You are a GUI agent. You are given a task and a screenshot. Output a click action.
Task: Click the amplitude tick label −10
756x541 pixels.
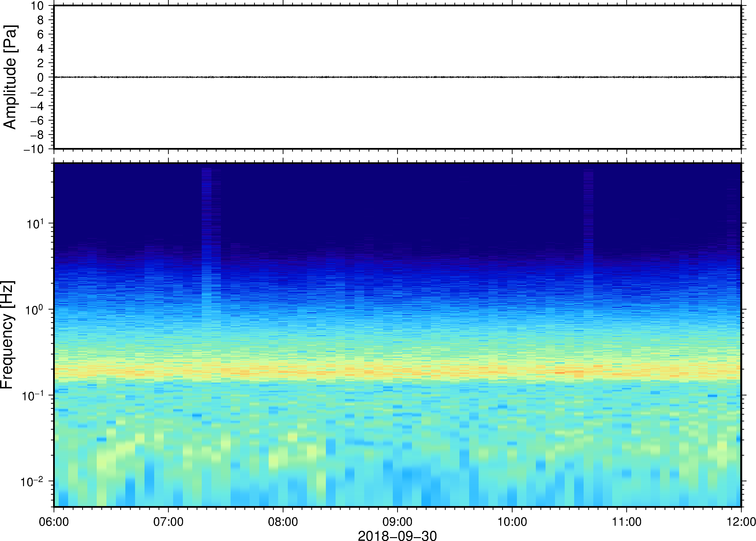[x=34, y=149]
